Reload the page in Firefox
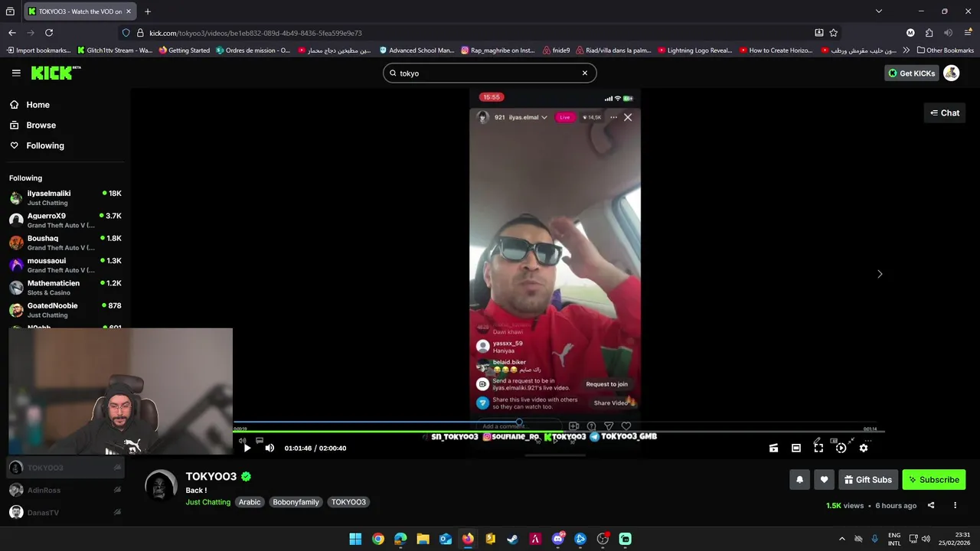Viewport: 980px width, 551px height. [x=49, y=33]
